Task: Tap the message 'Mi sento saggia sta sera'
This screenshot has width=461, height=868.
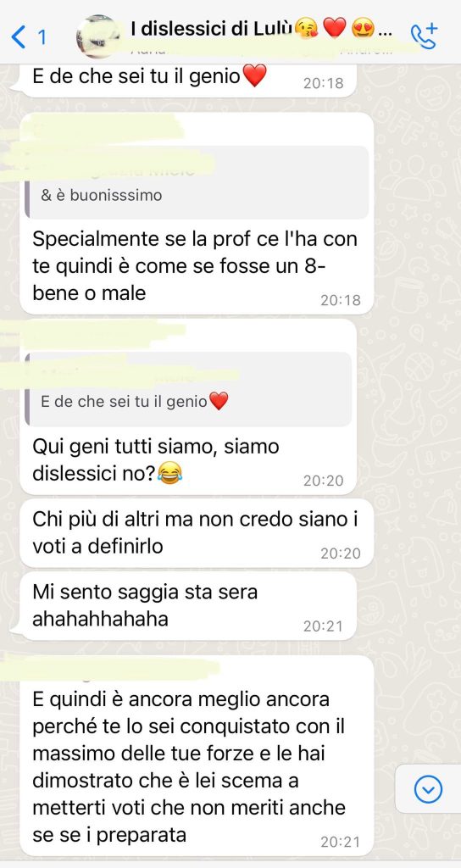Action: coord(188,606)
